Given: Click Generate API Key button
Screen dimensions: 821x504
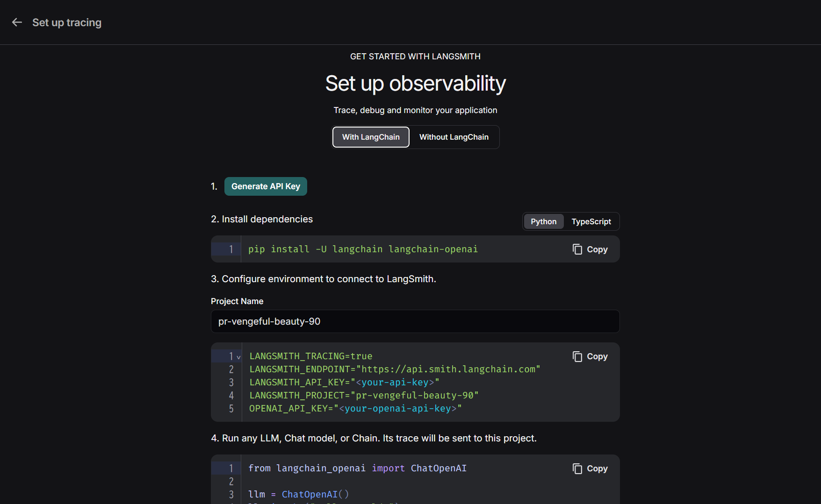Looking at the screenshot, I should coord(266,186).
